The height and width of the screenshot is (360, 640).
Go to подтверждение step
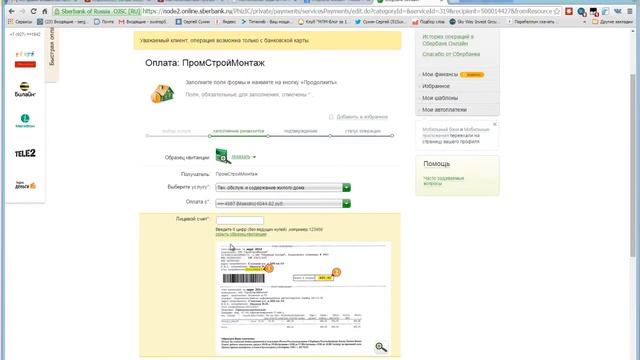[300, 131]
